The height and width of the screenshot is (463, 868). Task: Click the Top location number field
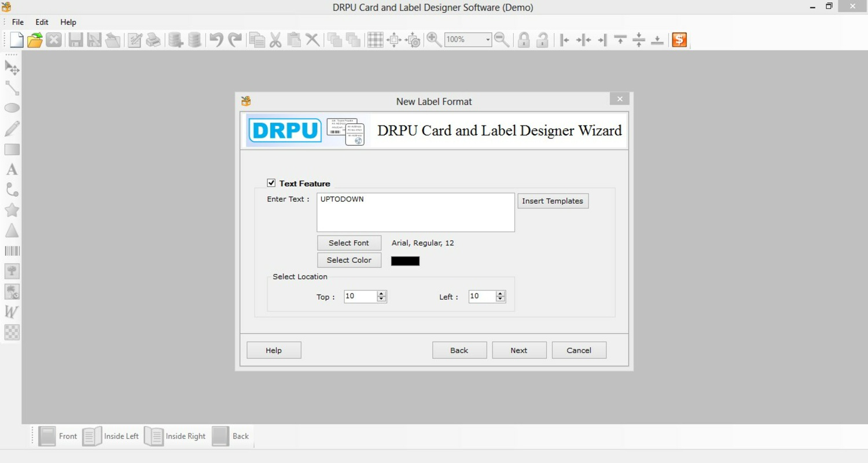361,296
